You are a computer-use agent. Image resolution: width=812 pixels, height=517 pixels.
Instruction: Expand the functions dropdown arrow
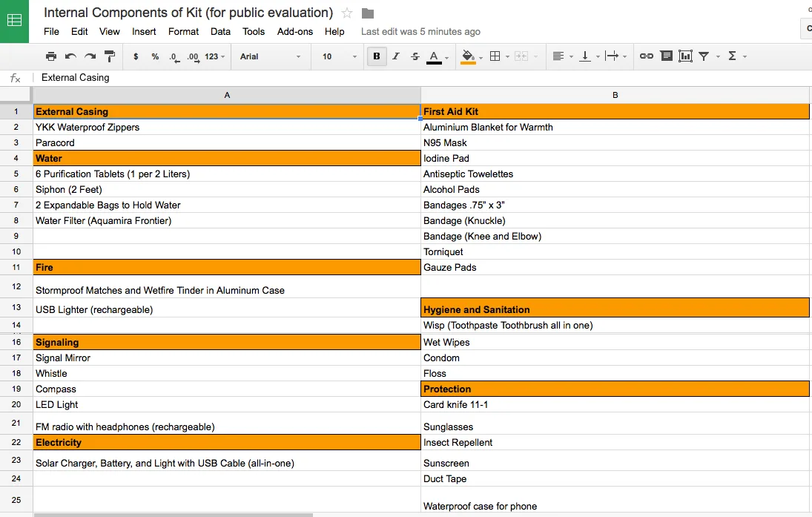(x=745, y=56)
